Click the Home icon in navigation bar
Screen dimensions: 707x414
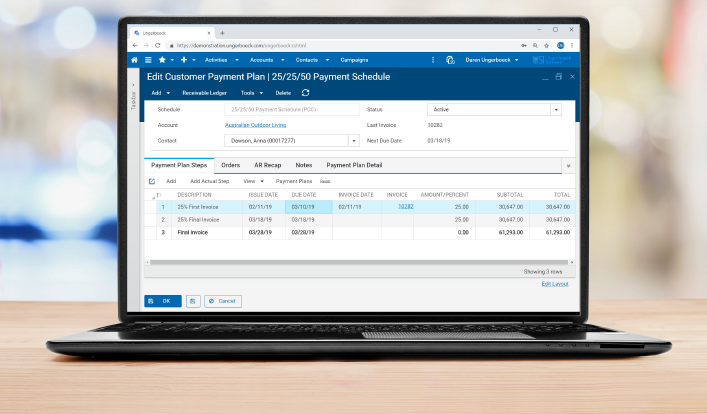point(135,60)
